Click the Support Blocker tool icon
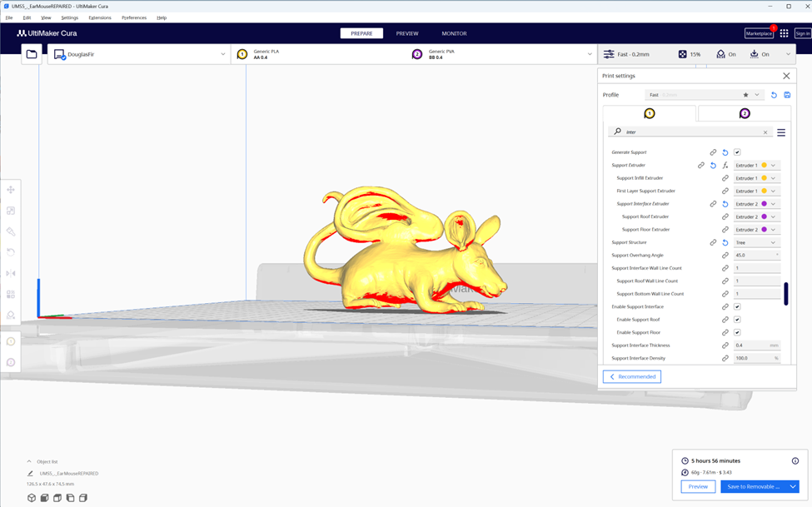 (11, 315)
